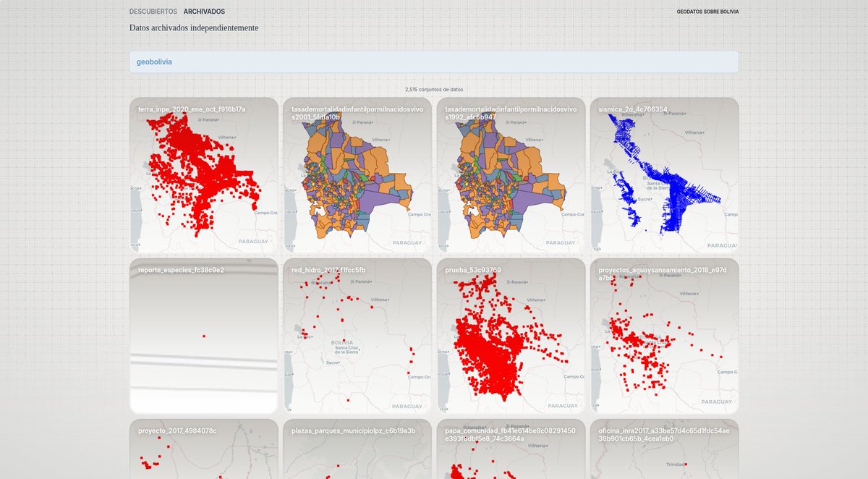
Task: Open the infant mortality s1992 dataset card
Action: [511, 175]
